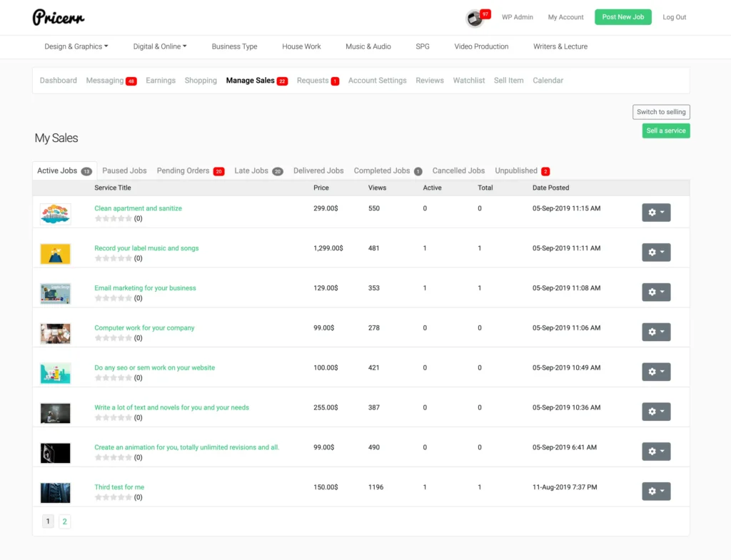Select the Unpublished tab
Image resolution: width=731 pixels, height=560 pixels.
[522, 171]
